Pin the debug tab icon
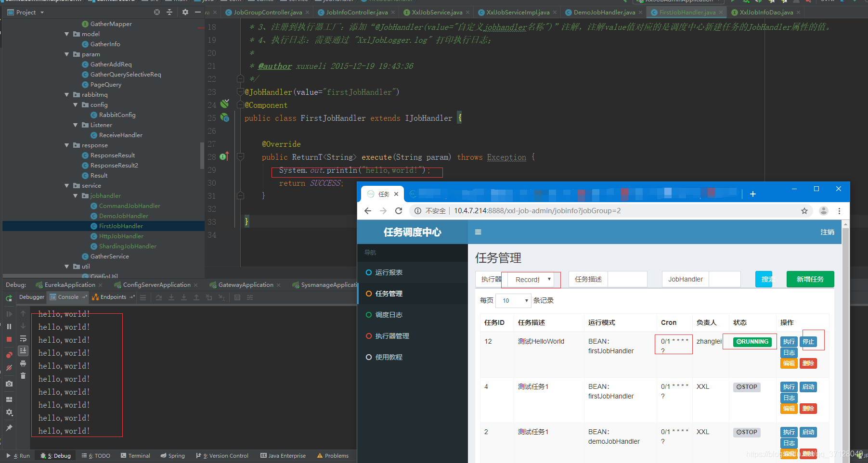Image resolution: width=868 pixels, height=463 pixels. click(9, 428)
